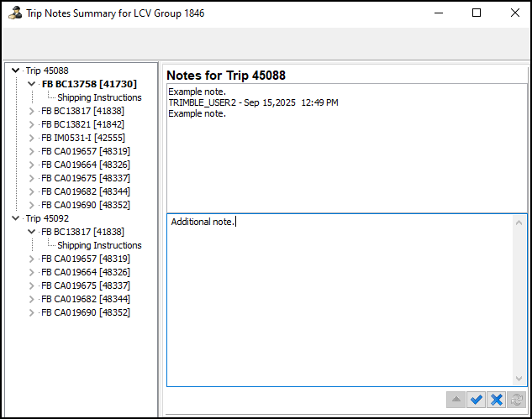
Task: Click the note editor scrollbar up arrow
Action: [x=519, y=223]
